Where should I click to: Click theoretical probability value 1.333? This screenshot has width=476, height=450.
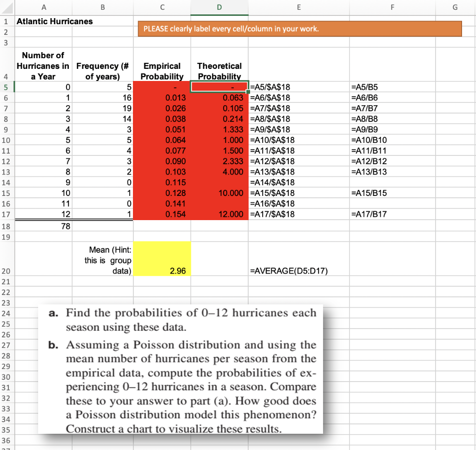pos(233,130)
